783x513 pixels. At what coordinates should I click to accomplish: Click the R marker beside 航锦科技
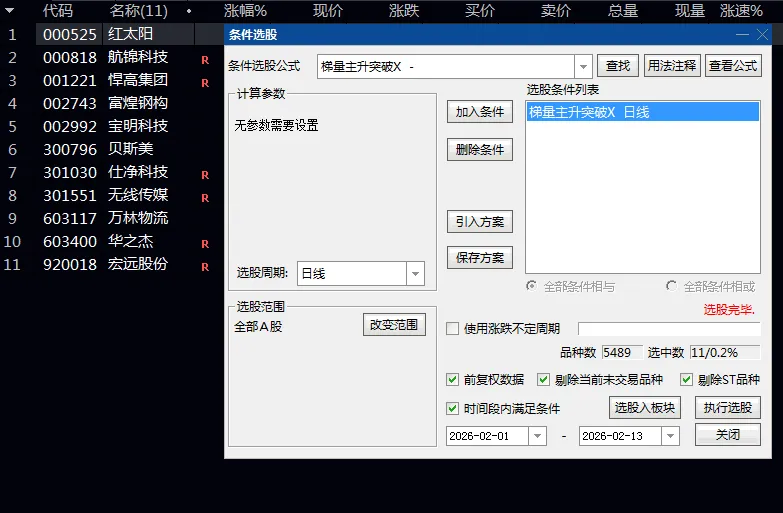click(205, 60)
